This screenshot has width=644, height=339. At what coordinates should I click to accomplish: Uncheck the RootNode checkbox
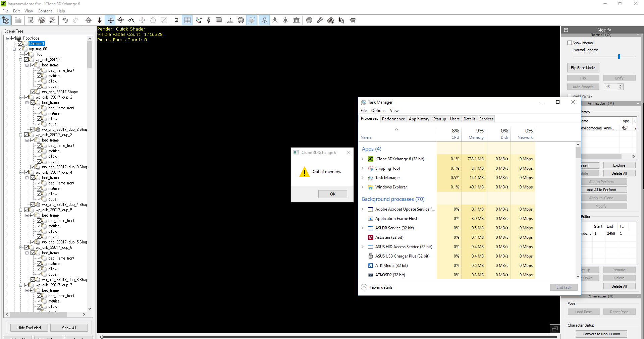pyautogui.click(x=13, y=38)
